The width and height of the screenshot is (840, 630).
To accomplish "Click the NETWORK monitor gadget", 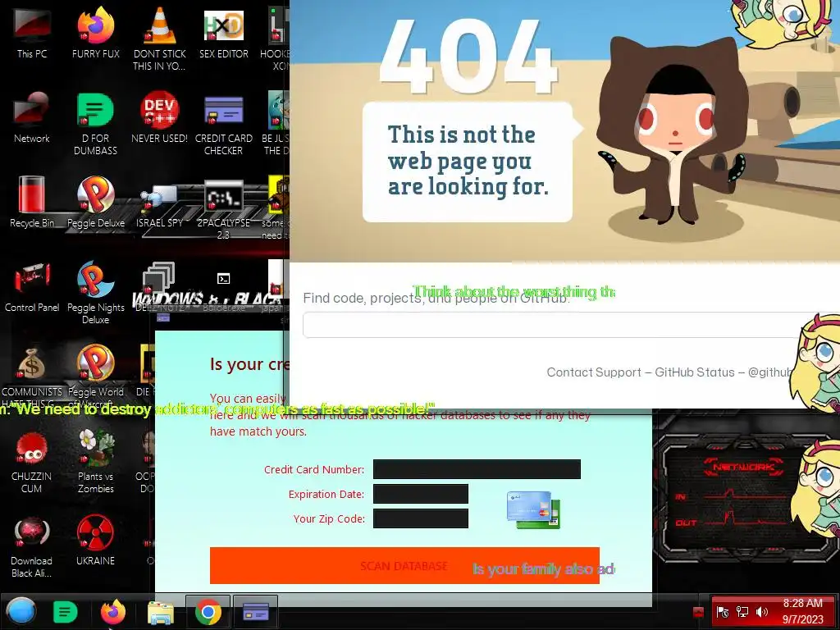I will pos(742,498).
